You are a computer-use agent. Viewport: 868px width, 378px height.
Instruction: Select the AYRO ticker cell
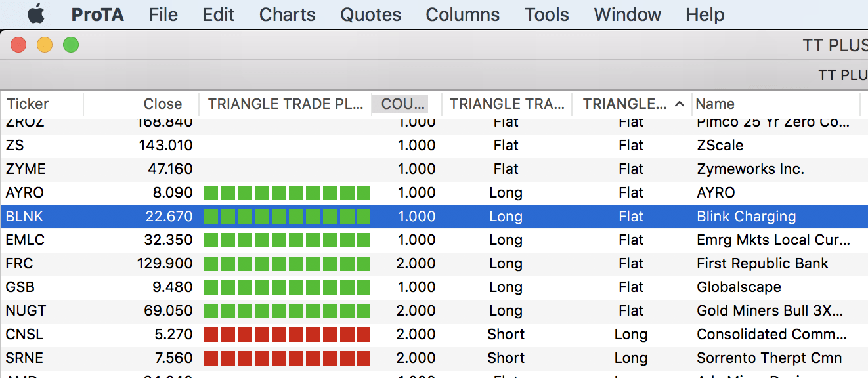[26, 193]
